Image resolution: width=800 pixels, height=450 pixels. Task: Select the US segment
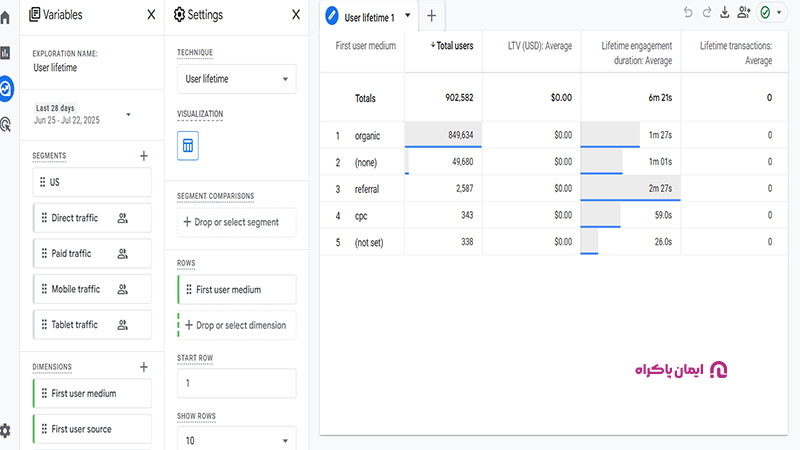click(x=92, y=182)
